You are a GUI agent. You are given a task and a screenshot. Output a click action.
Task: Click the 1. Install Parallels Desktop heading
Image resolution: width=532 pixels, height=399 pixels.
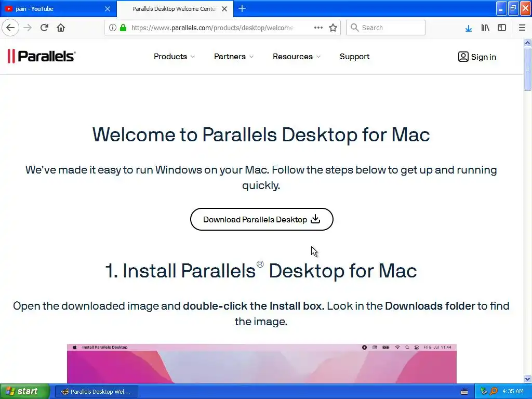coord(261,270)
